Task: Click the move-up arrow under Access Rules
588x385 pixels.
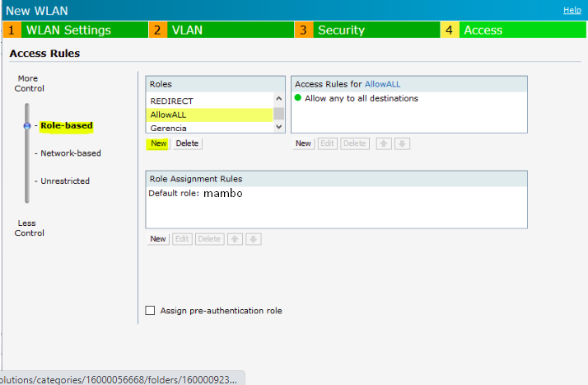Action: point(383,143)
